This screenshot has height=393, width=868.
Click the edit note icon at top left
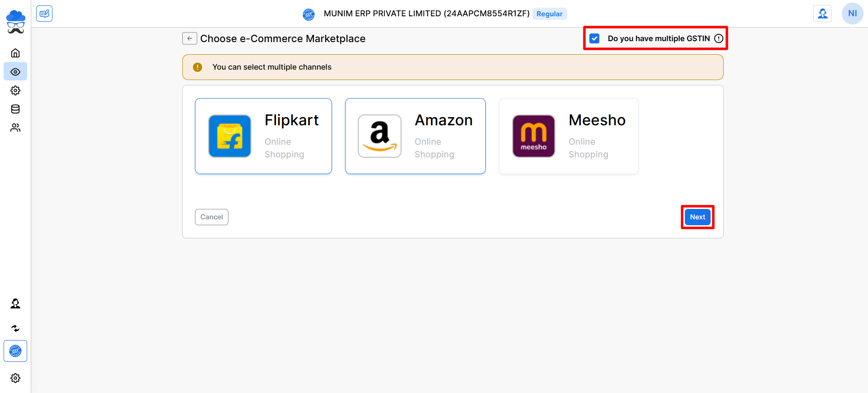(44, 14)
